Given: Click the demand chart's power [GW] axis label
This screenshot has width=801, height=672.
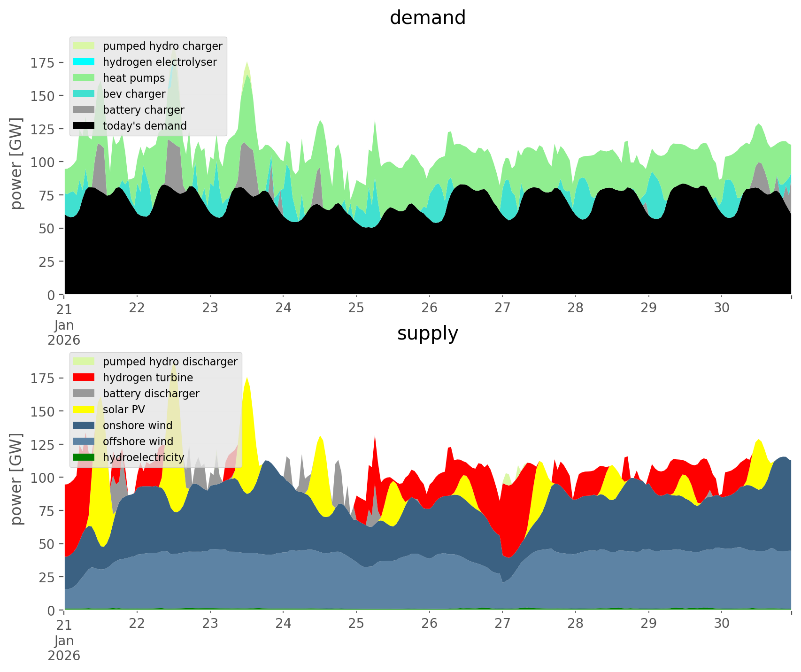Looking at the screenshot, I should [x=16, y=163].
